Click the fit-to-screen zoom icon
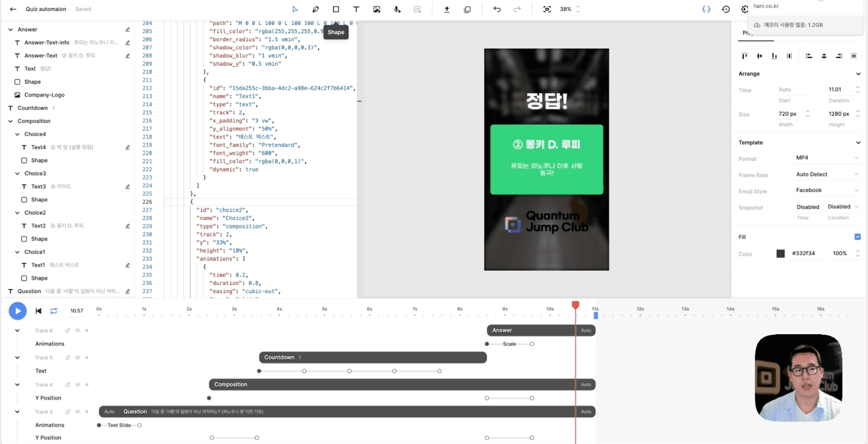The width and height of the screenshot is (868, 444). click(547, 9)
